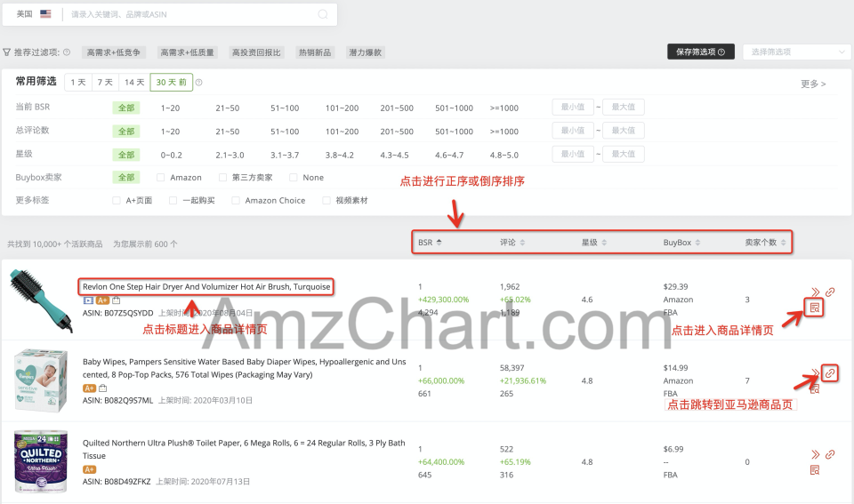This screenshot has width=854, height=504.
Task: Choose BSR range 101~200
Action: tap(342, 108)
